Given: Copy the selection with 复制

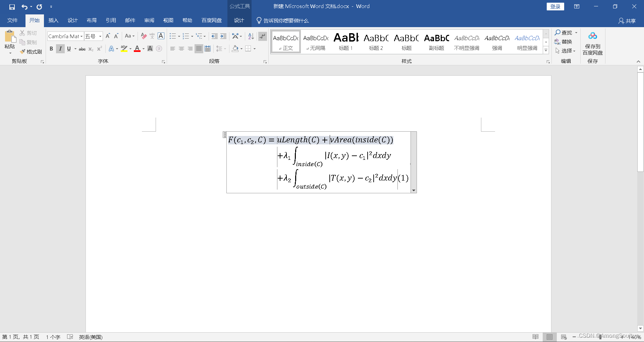Looking at the screenshot, I should (29, 42).
